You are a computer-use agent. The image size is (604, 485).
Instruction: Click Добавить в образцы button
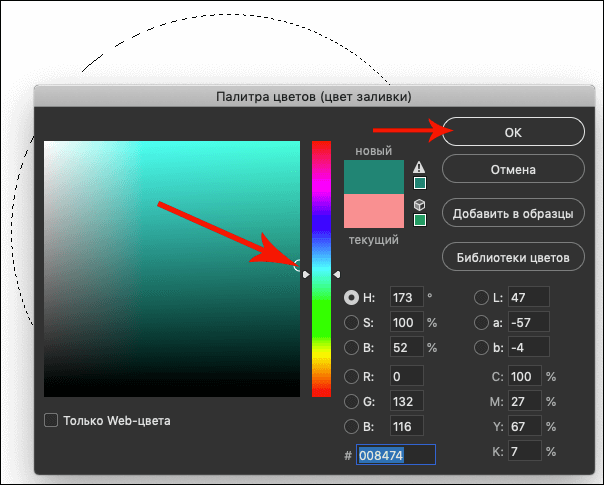(513, 213)
